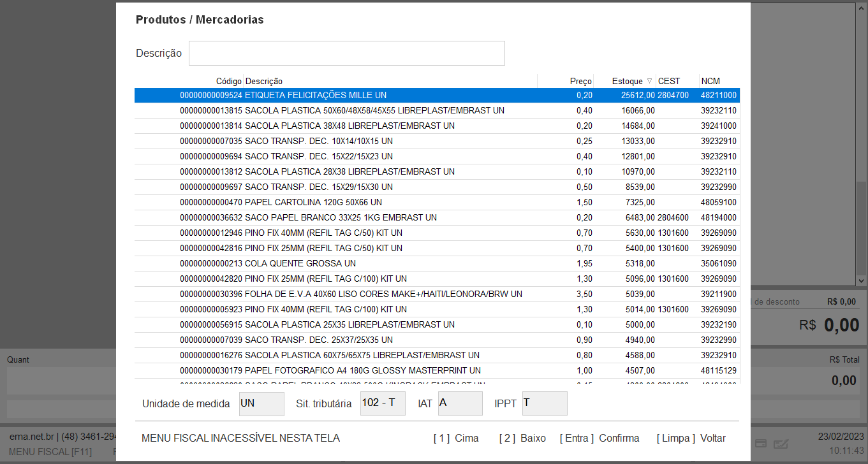Select SACO PAPEL BRANCO 33X25 1KG row
Screen dimensions: 868x464
coord(437,217)
